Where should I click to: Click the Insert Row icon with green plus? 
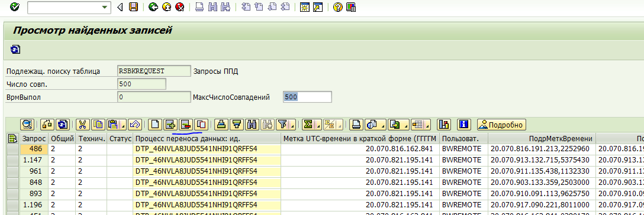click(170, 124)
